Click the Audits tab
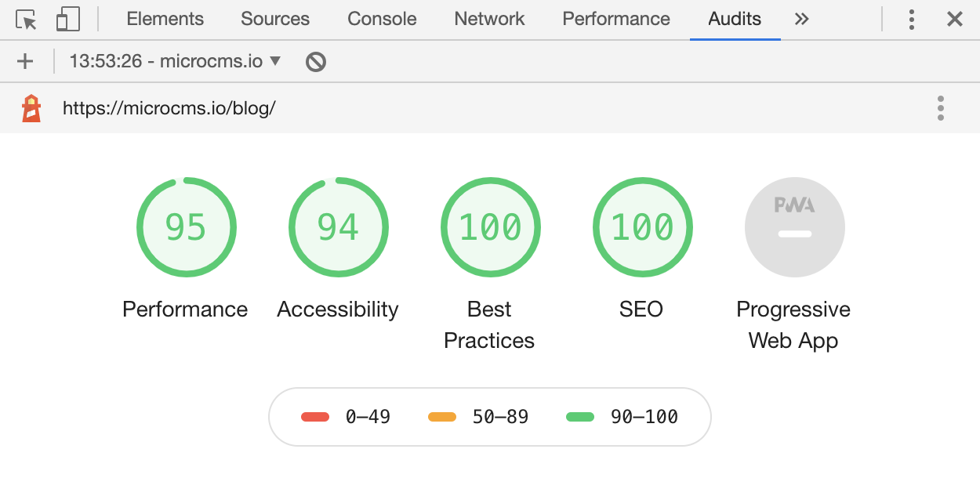The height and width of the screenshot is (478, 980). pyautogui.click(x=735, y=20)
